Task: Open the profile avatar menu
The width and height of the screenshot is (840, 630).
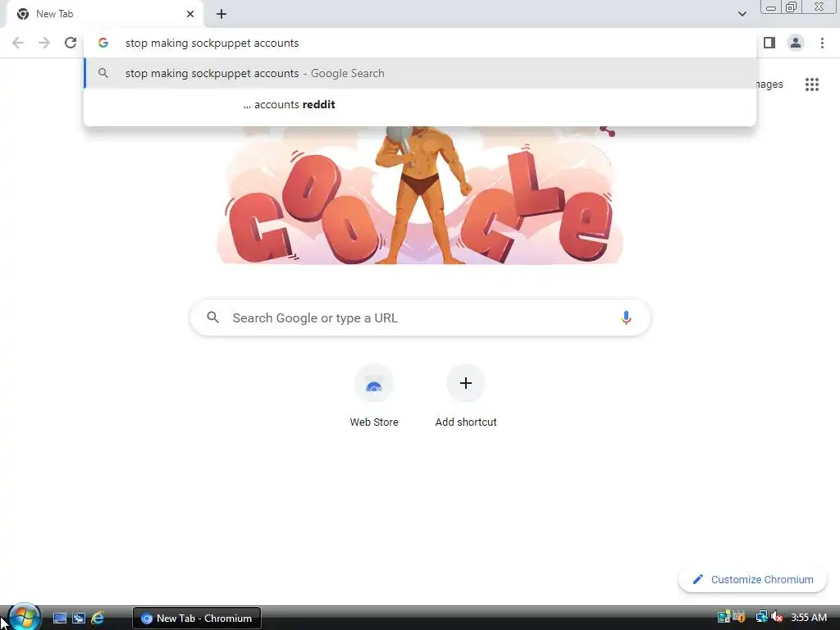Action: (x=796, y=43)
